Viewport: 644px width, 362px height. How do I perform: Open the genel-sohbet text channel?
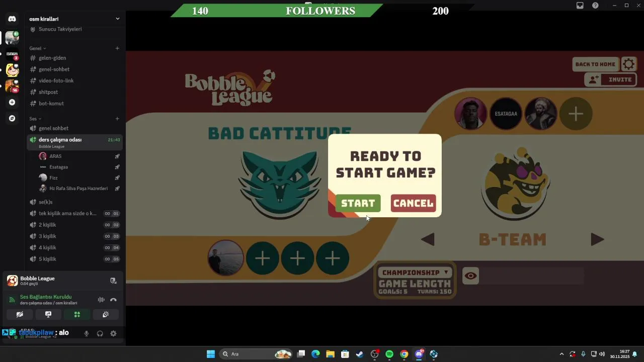(x=74, y=69)
